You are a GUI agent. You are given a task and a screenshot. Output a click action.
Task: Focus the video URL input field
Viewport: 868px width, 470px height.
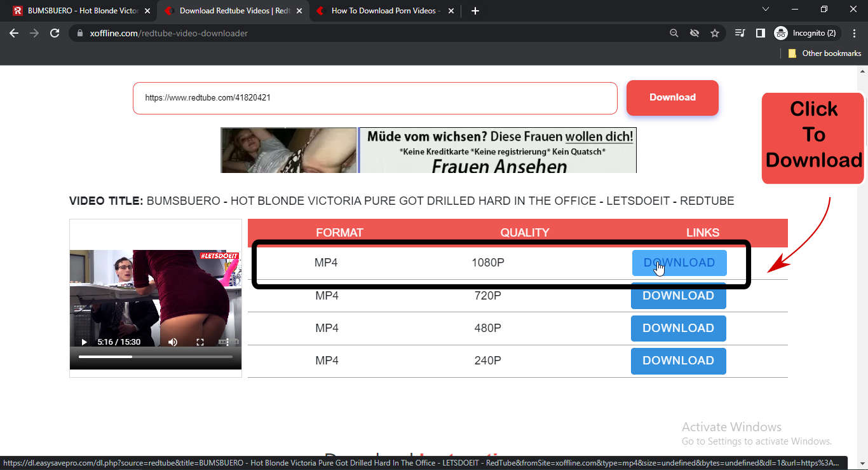[x=375, y=98]
